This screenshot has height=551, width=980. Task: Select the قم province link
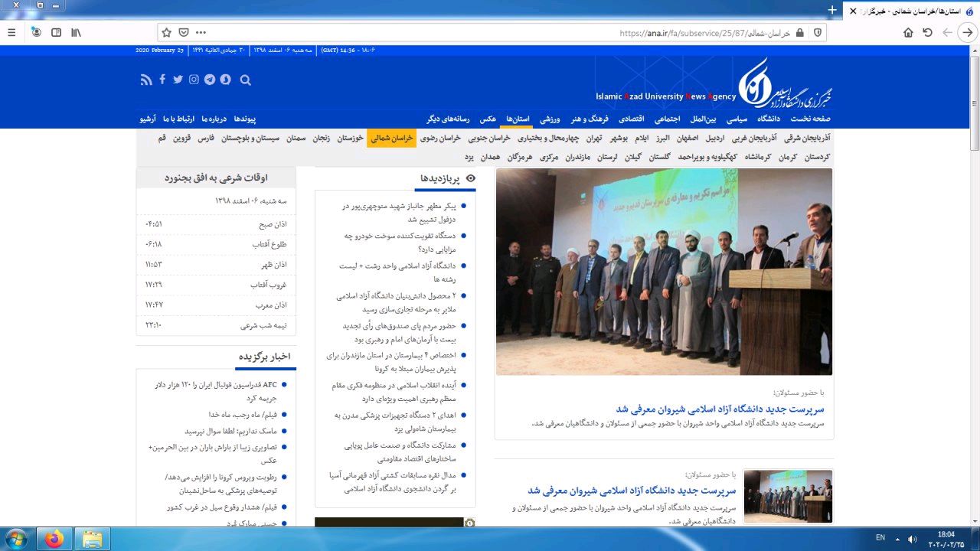162,138
